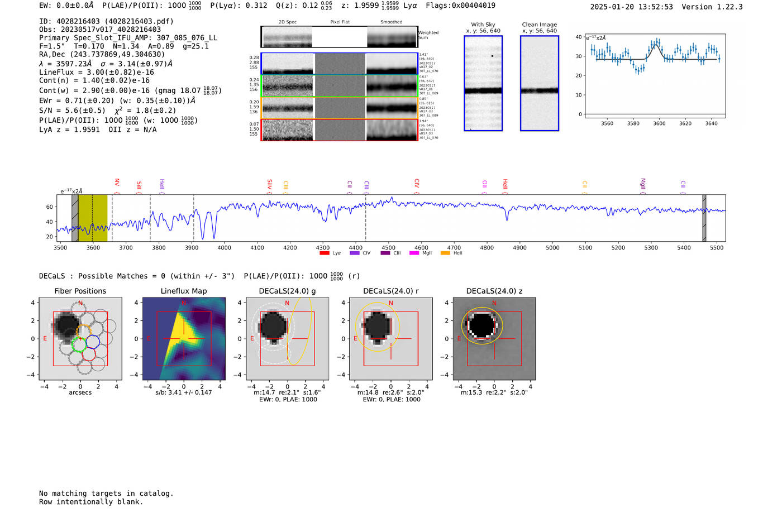782x532 pixels.
Task: Select the DECaLS r-band cutout
Action: click(x=391, y=339)
